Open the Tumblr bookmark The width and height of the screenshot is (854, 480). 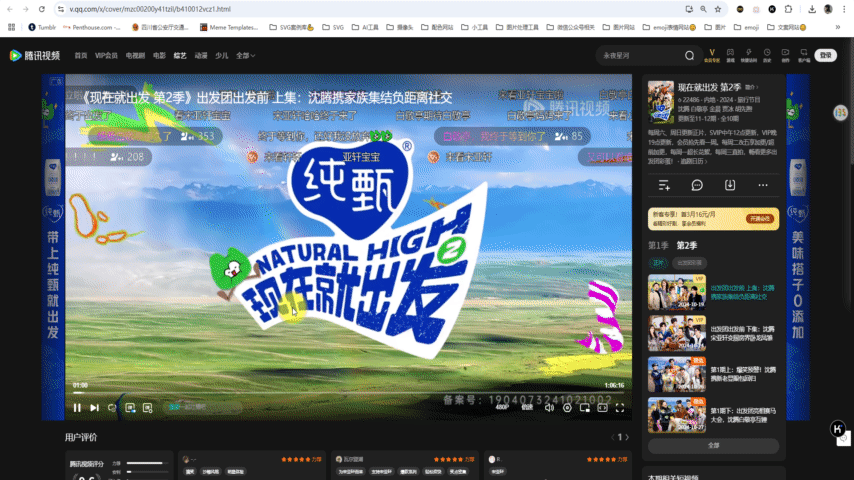pos(42,27)
